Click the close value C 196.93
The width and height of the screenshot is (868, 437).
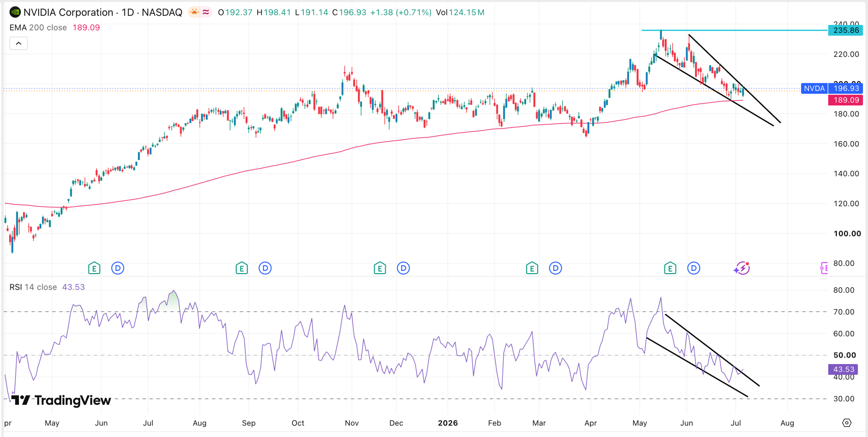point(349,13)
